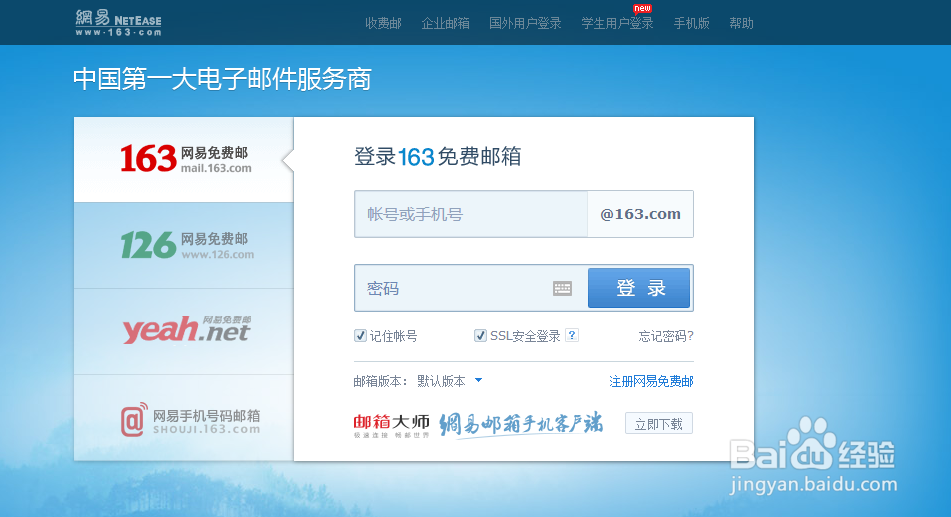Viewport: 951px width, 517px height.
Task: Open 国外用户登录 in the top navigation
Action: click(x=525, y=24)
